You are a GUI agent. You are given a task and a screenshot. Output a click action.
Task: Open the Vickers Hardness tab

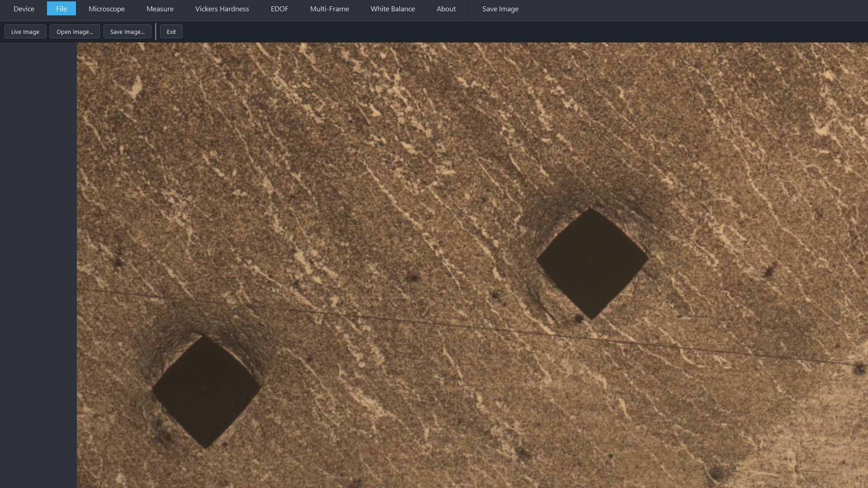click(222, 9)
